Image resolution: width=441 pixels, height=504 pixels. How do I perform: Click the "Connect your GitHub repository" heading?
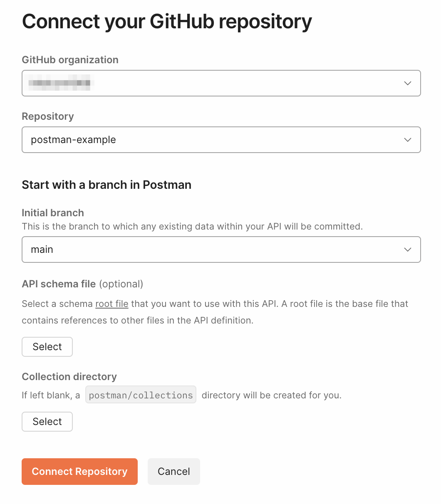(x=167, y=22)
